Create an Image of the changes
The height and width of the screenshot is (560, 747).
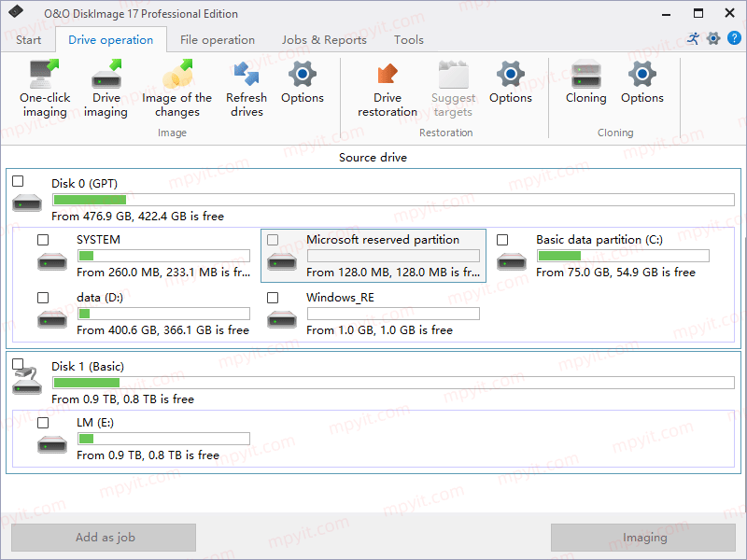[176, 89]
